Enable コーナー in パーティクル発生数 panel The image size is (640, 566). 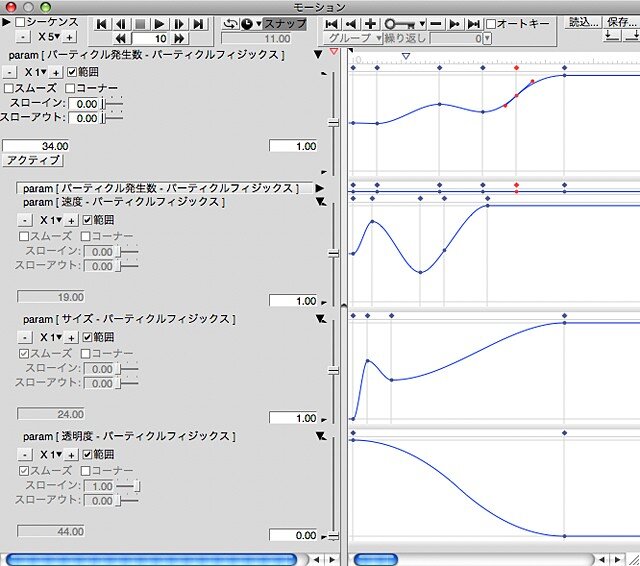click(70, 88)
